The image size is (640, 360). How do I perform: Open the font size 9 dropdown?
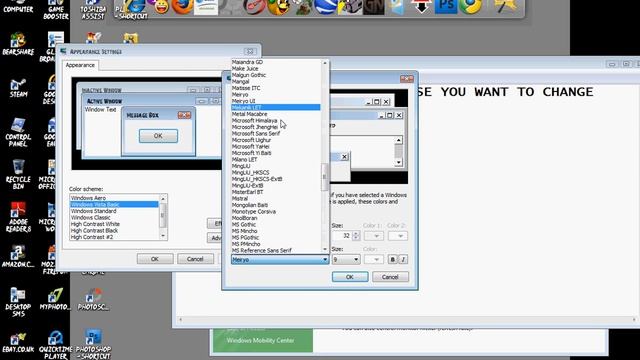coord(346,260)
